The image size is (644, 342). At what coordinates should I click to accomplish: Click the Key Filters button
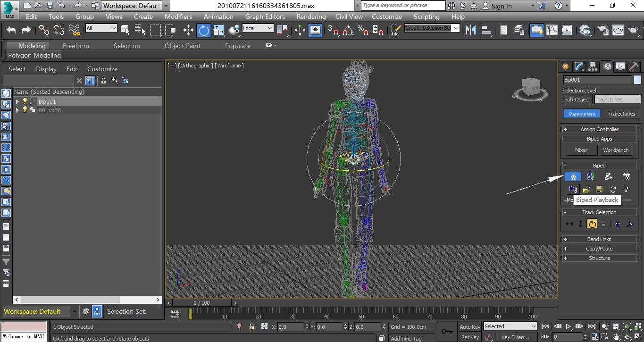tap(516, 337)
